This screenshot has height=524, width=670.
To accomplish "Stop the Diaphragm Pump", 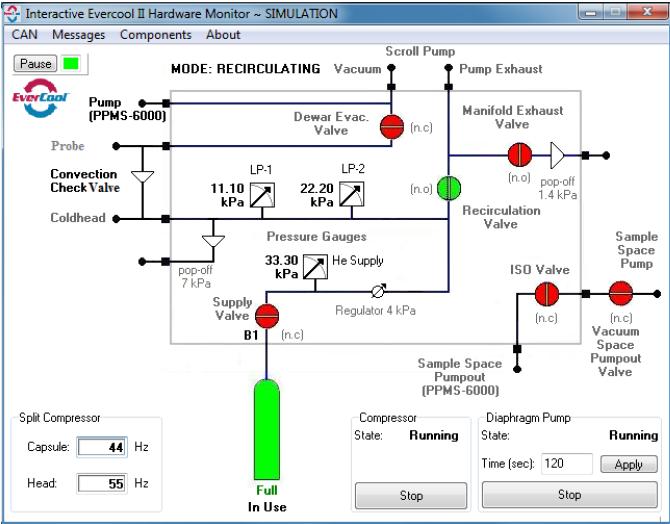I will [570, 495].
